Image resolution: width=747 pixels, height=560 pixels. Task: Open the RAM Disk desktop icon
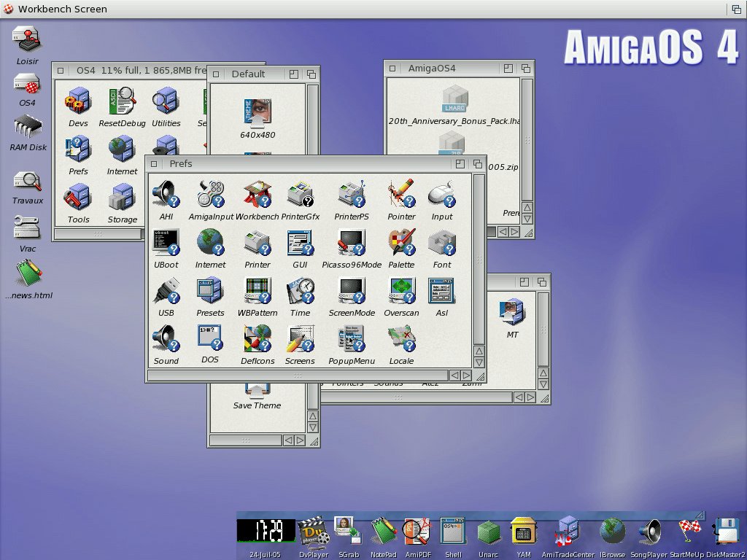[28, 127]
